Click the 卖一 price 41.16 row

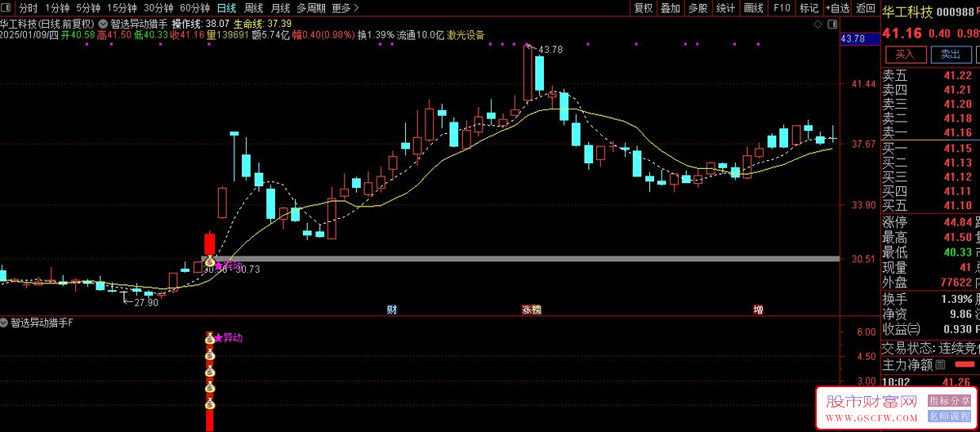[x=930, y=132]
